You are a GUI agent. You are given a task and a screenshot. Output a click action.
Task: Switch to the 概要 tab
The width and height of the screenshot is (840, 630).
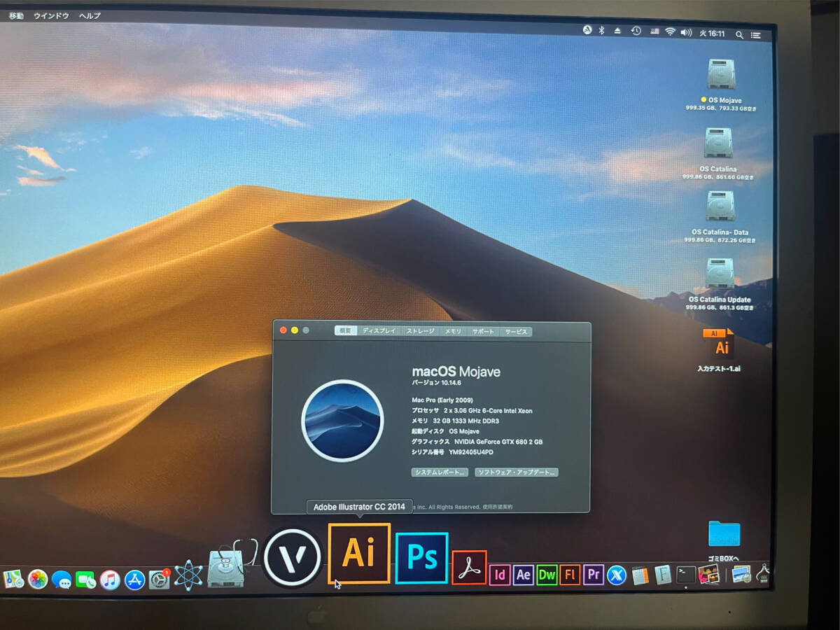(x=346, y=331)
